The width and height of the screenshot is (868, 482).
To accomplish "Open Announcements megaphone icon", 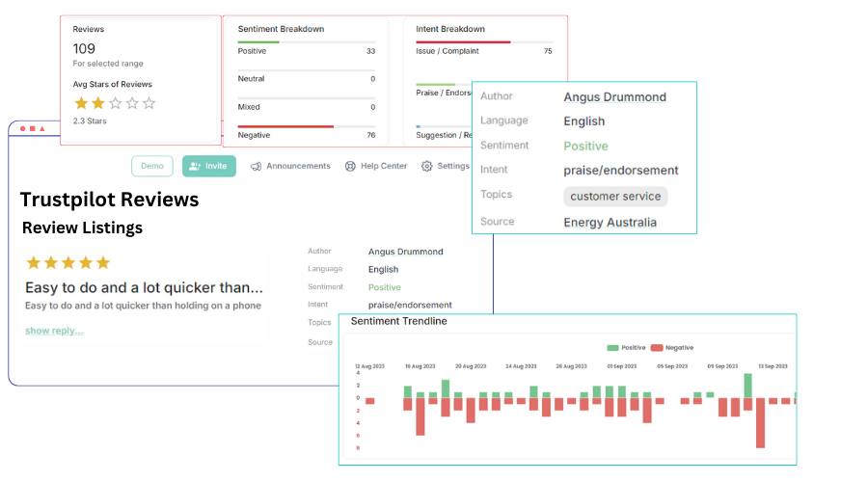I will (256, 166).
